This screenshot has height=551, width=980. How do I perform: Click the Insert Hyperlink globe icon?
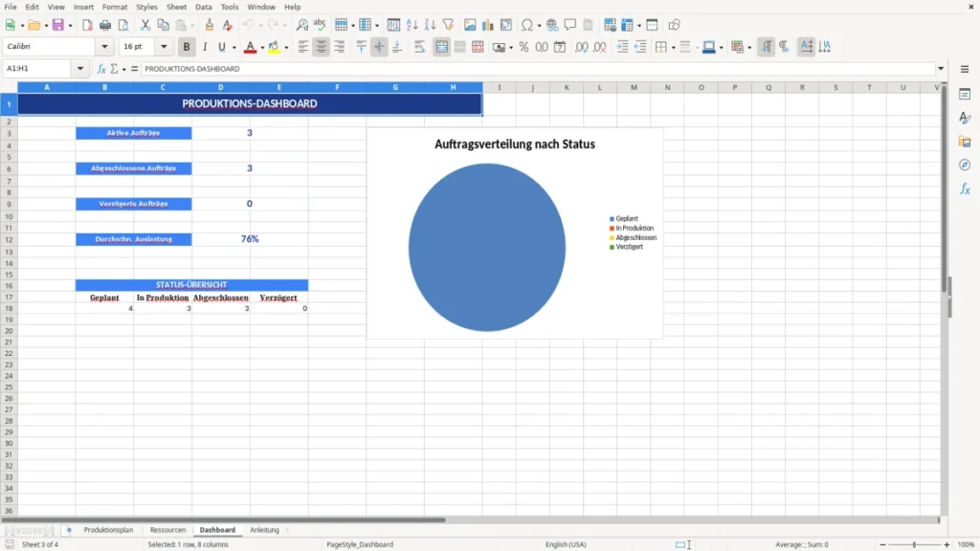pos(552,25)
